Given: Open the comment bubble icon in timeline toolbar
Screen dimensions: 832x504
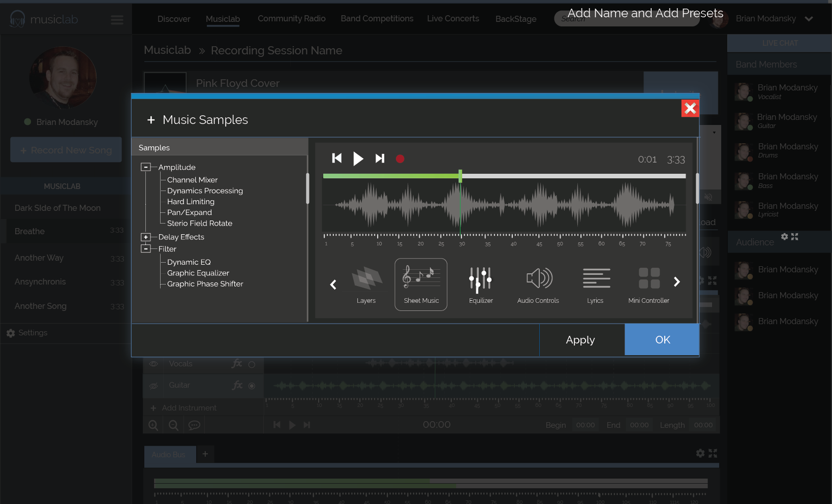Looking at the screenshot, I should (x=194, y=425).
